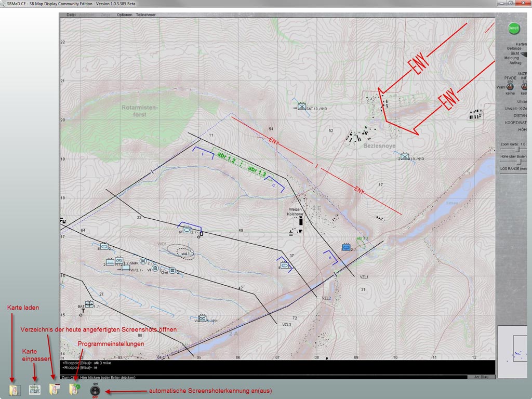Click the blue bracket marked A on the map
Viewport: 532px width, 399px height.
[x=330, y=258]
